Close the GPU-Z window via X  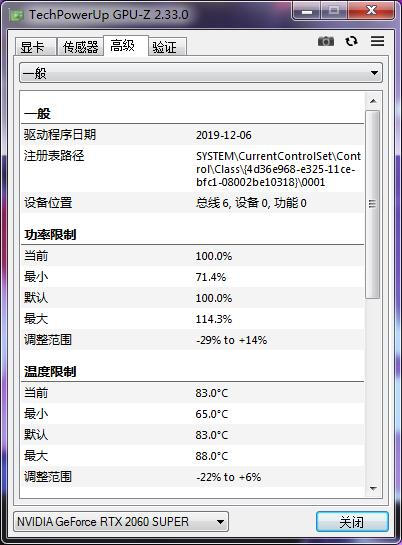pos(371,11)
